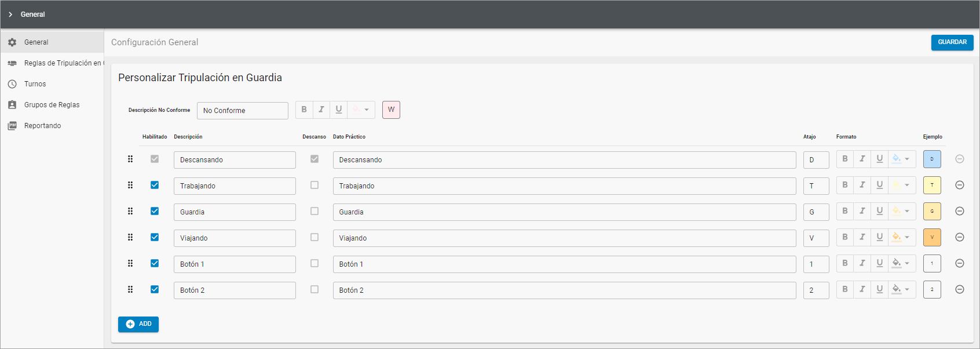Viewport: 980px width, 349px height.
Task: Grab the drag handle of Trabajando row
Action: [130, 185]
